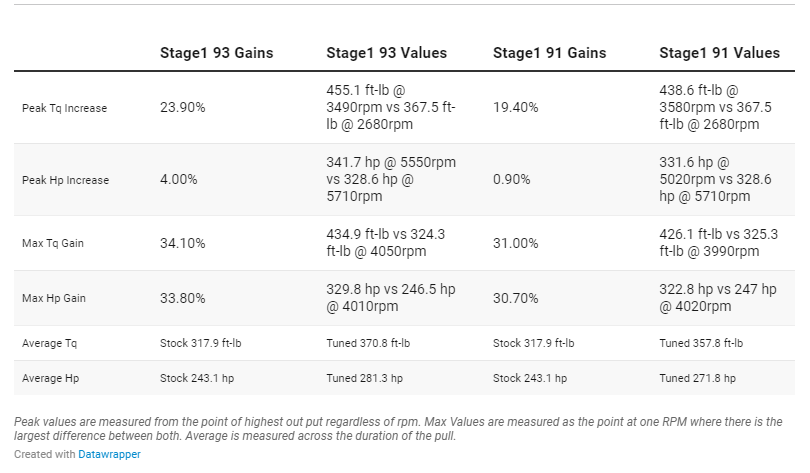This screenshot has height=473, width=810.
Task: Click the Tuned 370.8 ft-lb cell
Action: pos(368,344)
